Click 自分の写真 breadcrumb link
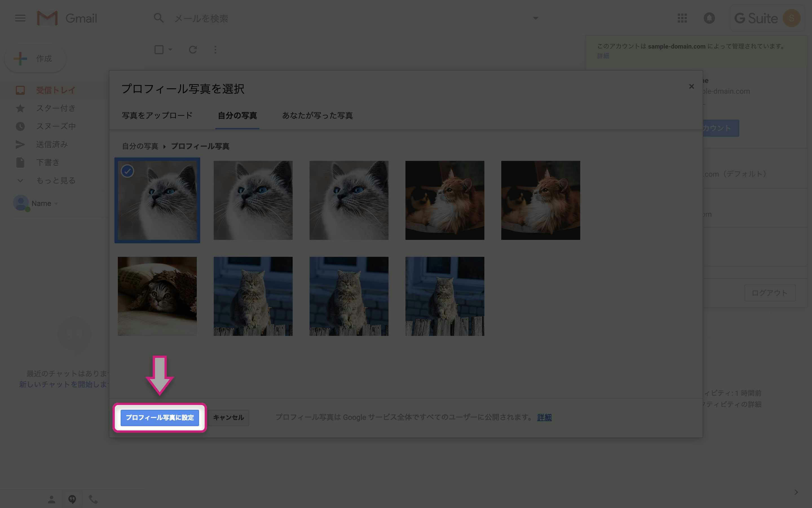This screenshot has height=508, width=812. (140, 146)
